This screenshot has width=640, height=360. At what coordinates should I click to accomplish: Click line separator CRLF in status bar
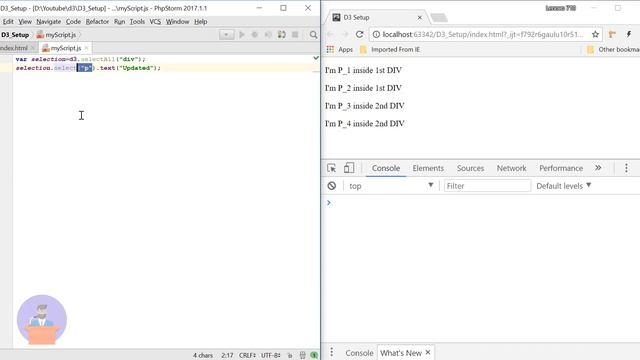point(247,356)
